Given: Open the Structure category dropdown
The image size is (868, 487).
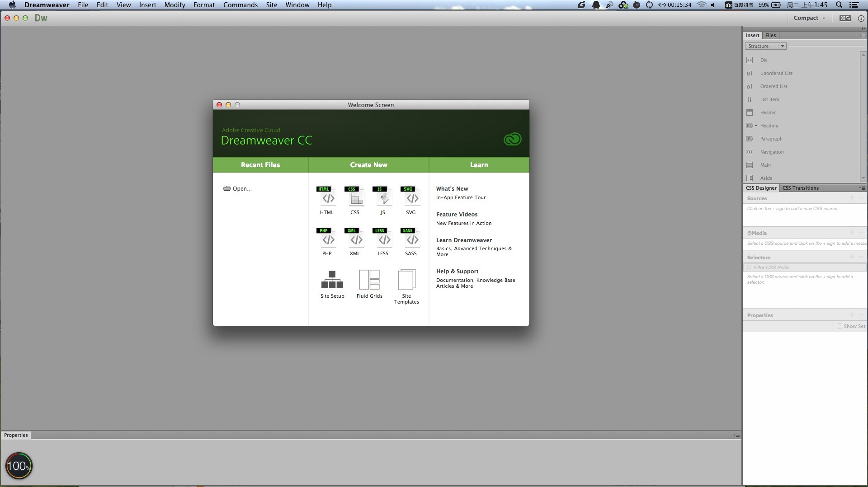Looking at the screenshot, I should 766,46.
